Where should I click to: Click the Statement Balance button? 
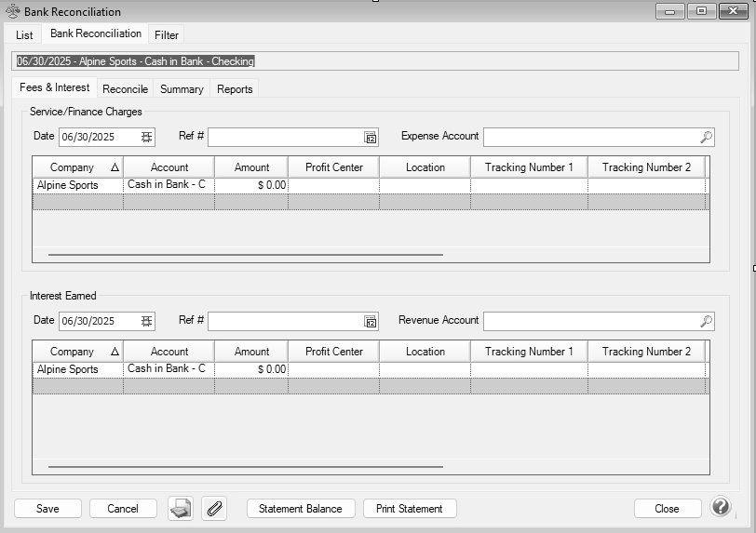coord(300,509)
